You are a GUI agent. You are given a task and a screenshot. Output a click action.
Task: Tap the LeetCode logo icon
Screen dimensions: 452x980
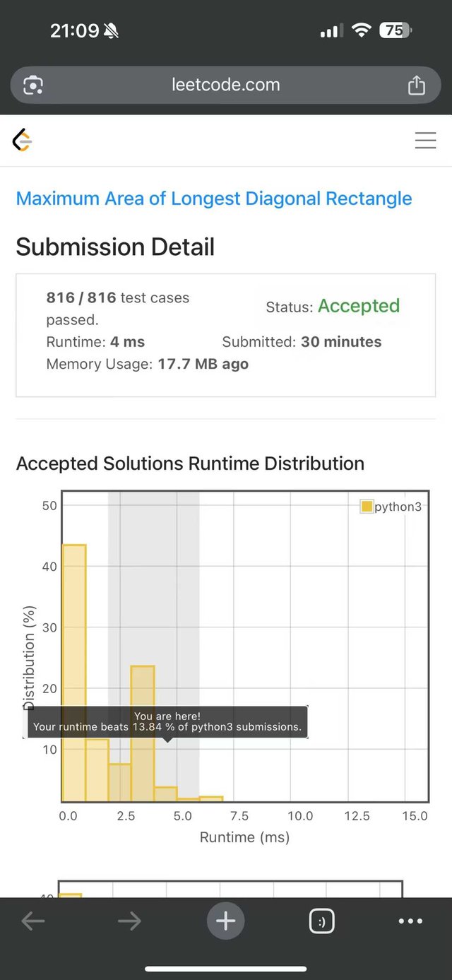coord(23,141)
